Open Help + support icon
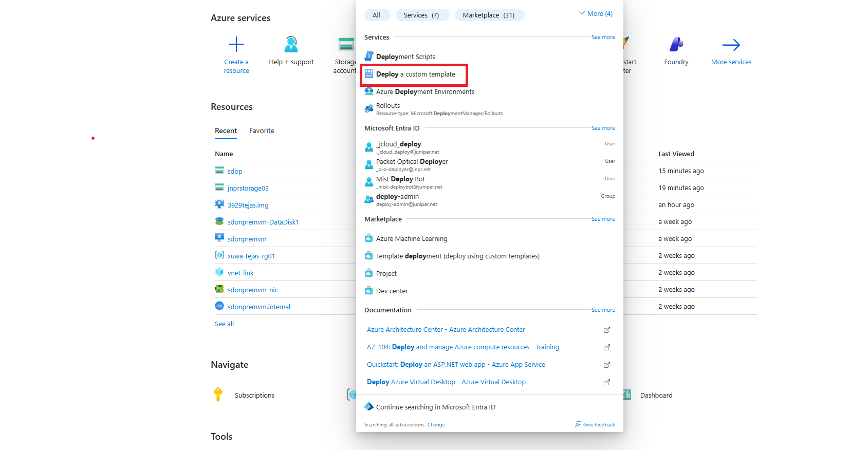The width and height of the screenshot is (868, 450). click(291, 44)
